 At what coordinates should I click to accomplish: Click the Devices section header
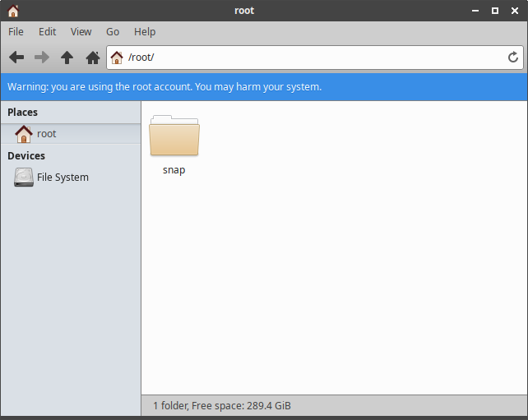(26, 156)
